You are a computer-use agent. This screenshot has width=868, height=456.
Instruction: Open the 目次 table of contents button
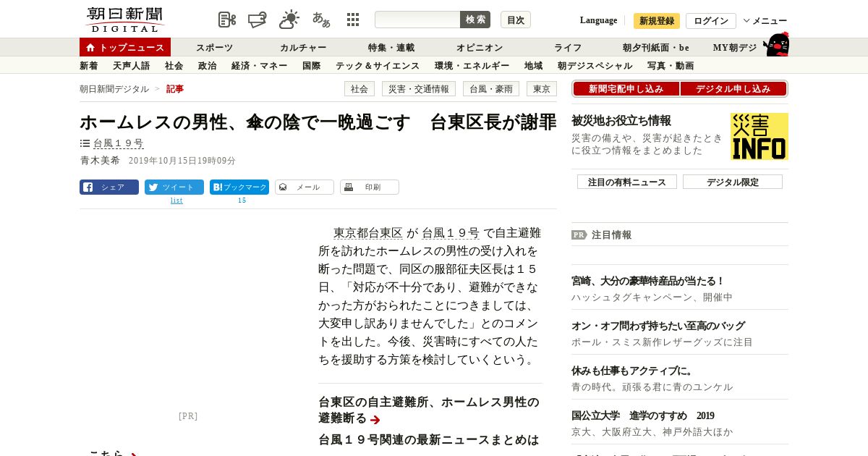(x=516, y=20)
